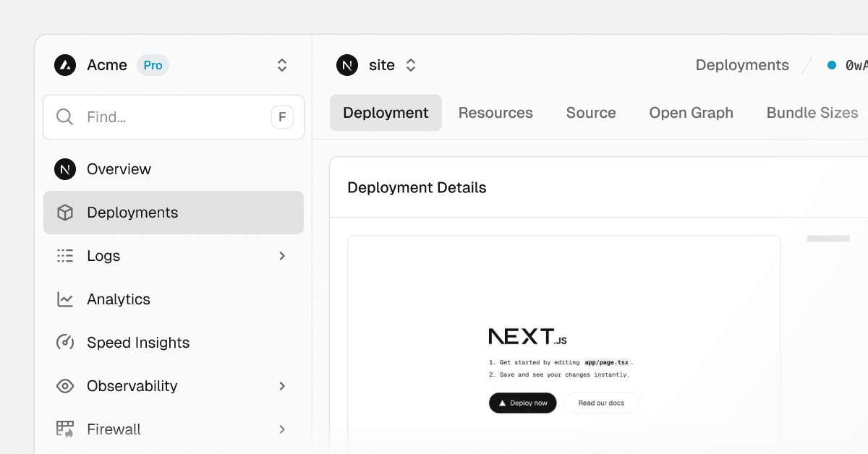The image size is (868, 454).
Task: Open the site project switcher chevrons
Action: (411, 65)
